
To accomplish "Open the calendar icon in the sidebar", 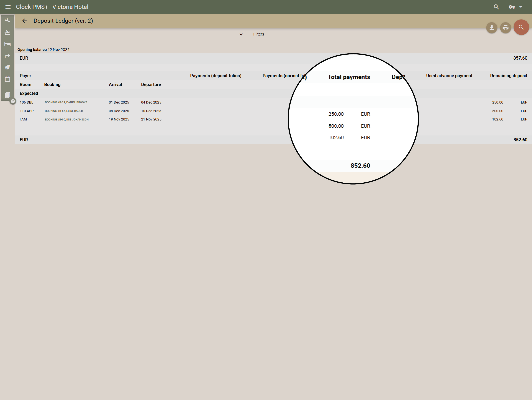I will (7, 79).
